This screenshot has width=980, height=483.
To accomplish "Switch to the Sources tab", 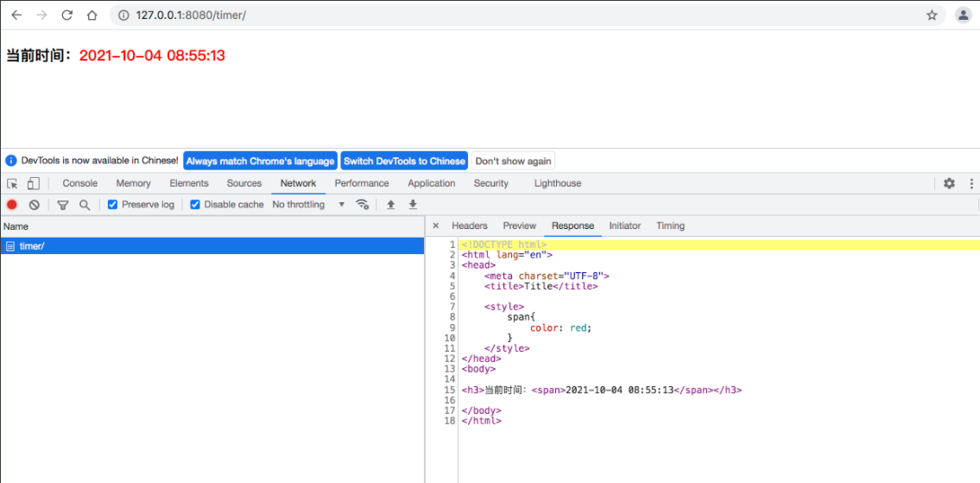I will tap(243, 183).
